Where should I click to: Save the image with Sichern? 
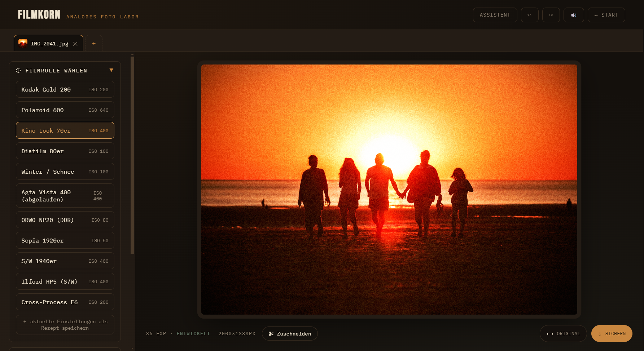coord(612,334)
